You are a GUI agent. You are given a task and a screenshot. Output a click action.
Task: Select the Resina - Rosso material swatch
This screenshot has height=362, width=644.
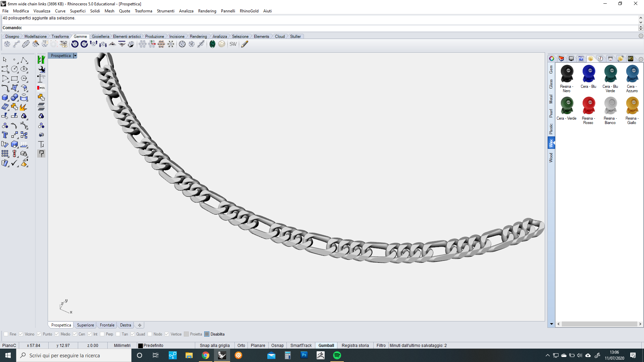click(x=589, y=106)
